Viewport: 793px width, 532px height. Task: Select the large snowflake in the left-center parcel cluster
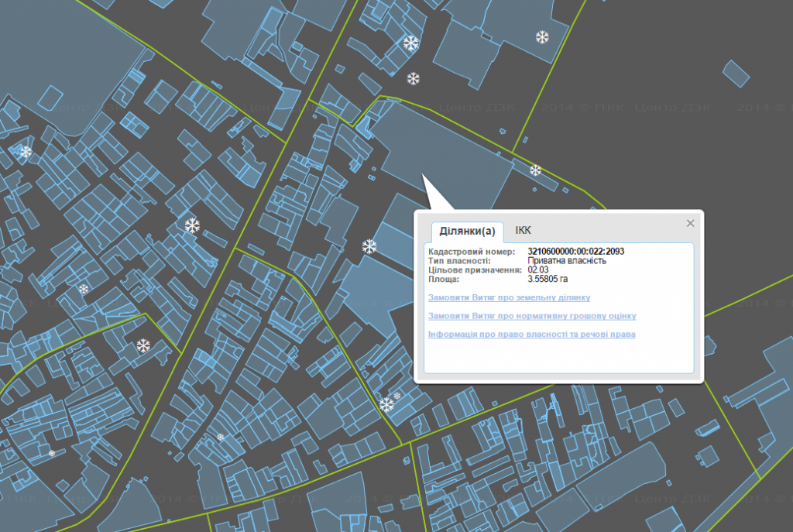pyautogui.click(x=192, y=226)
